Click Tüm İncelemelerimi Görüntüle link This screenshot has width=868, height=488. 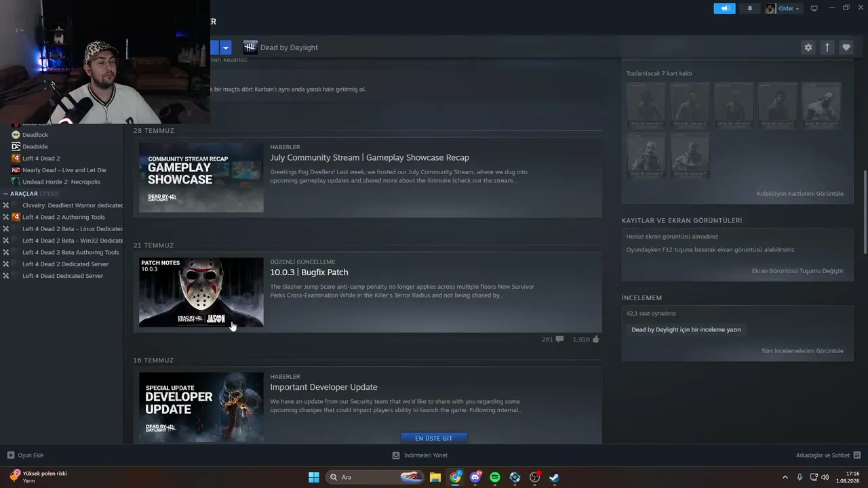(802, 351)
